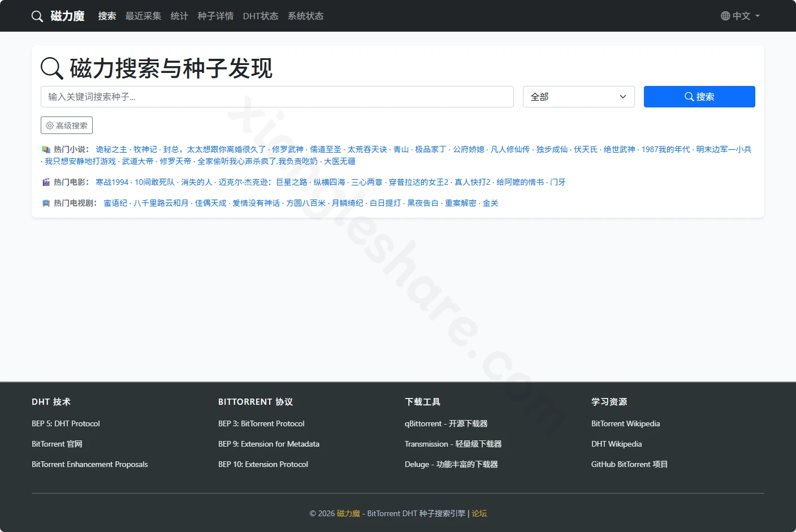Viewport: 796px width, 532px height.
Task: Click TV series 重案解密
Action: pos(461,203)
